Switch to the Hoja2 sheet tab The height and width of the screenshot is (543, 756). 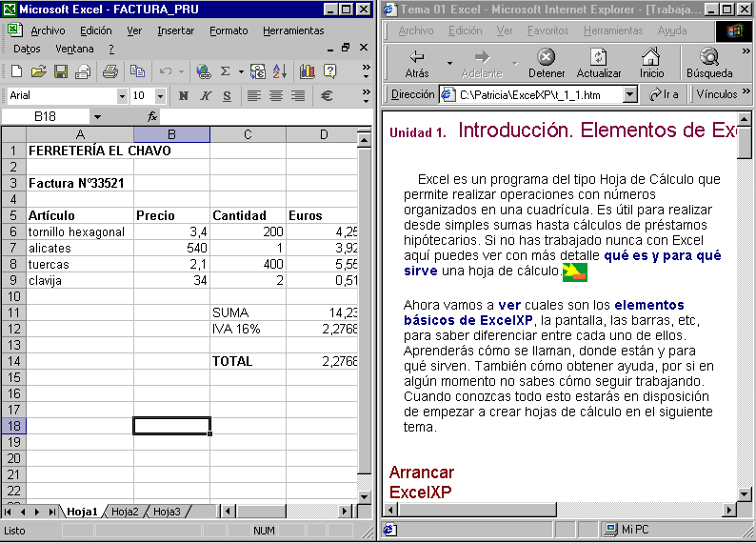pyautogui.click(x=126, y=512)
